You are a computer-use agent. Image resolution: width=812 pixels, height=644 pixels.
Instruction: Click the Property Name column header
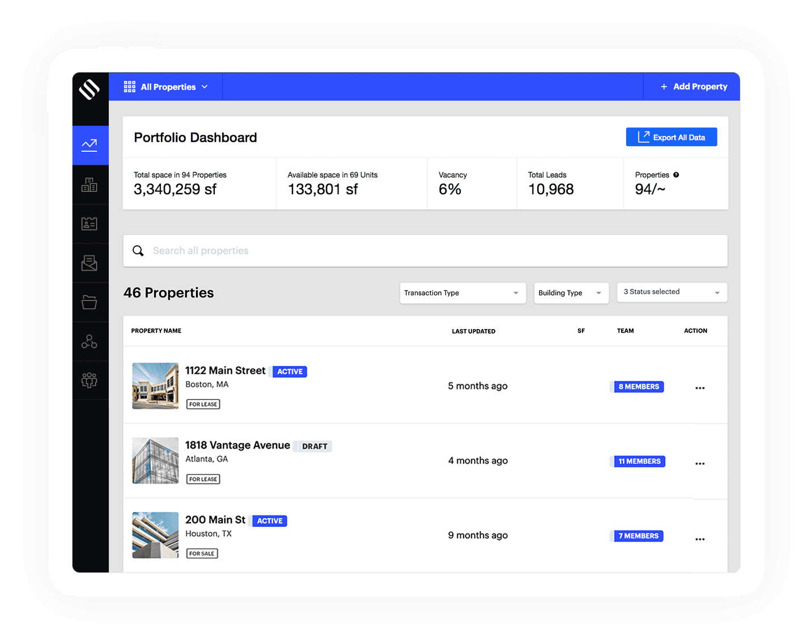pyautogui.click(x=156, y=331)
